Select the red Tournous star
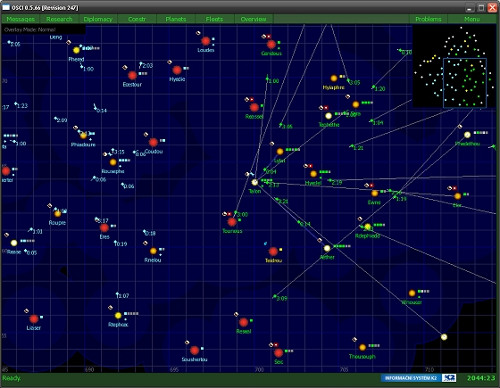The image size is (500, 388). (232, 222)
